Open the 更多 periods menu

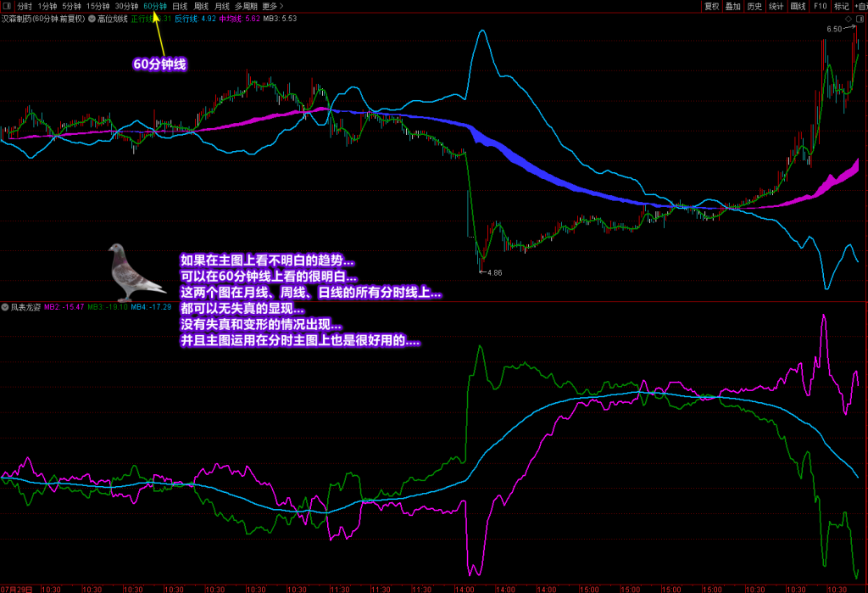(x=272, y=6)
